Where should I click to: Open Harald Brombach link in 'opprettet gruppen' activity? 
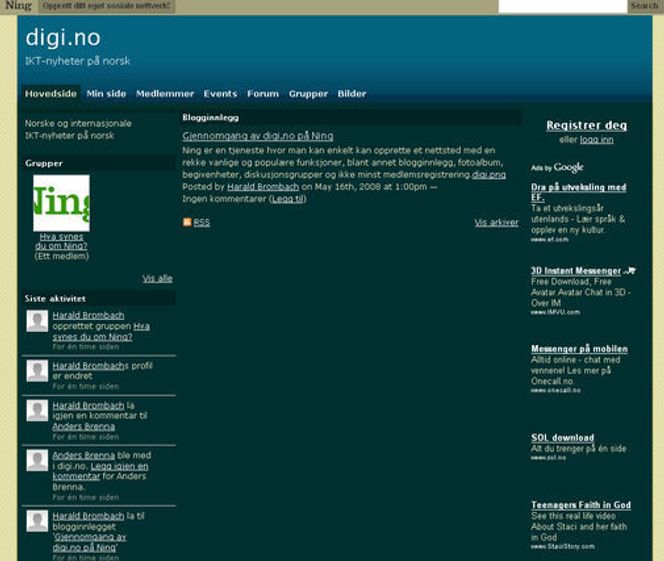[x=89, y=315]
